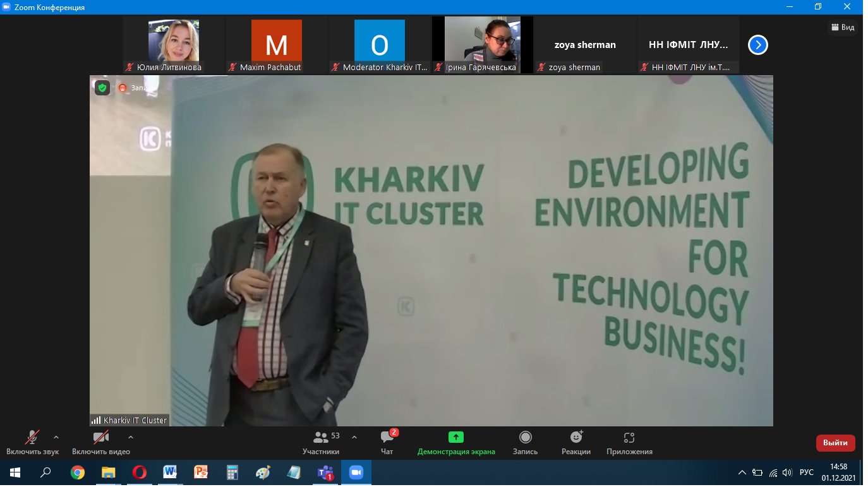Open battery status tray icon
Image resolution: width=868 pixels, height=487 pixels.
[759, 472]
